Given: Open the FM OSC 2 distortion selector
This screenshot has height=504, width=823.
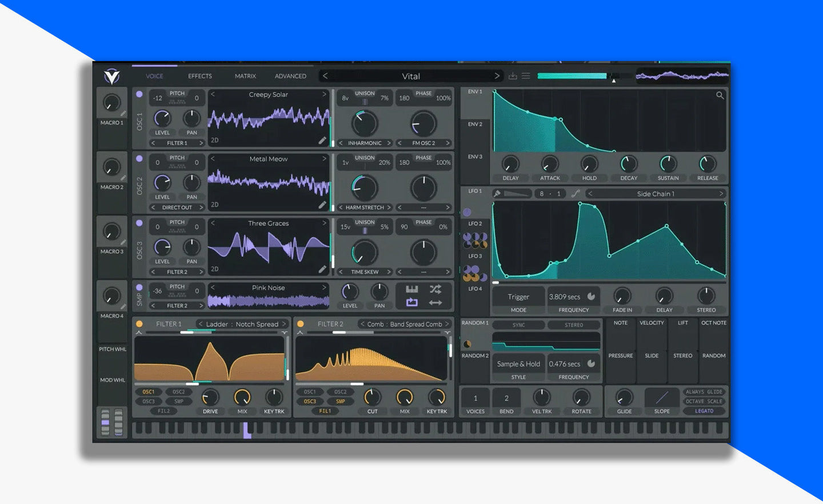Looking at the screenshot, I should pos(424,143).
